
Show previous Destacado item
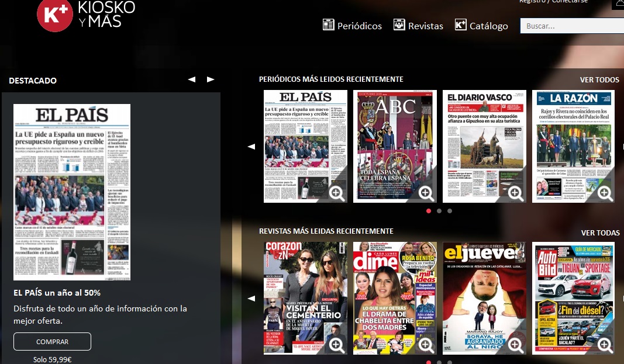[192, 79]
